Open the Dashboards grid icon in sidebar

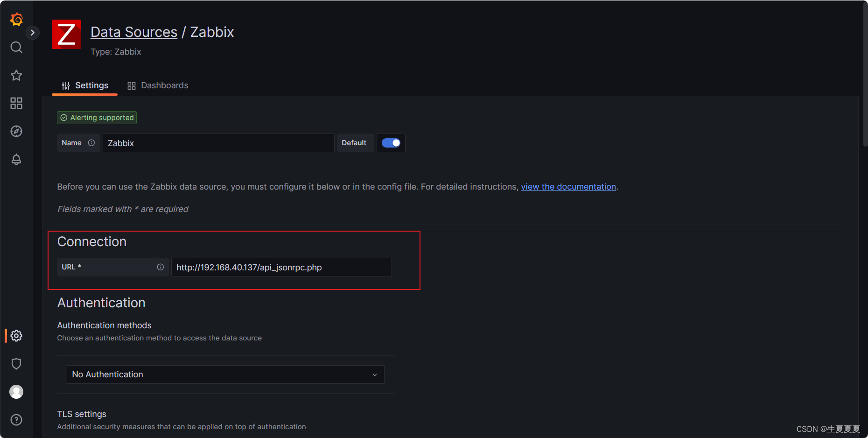tap(16, 103)
